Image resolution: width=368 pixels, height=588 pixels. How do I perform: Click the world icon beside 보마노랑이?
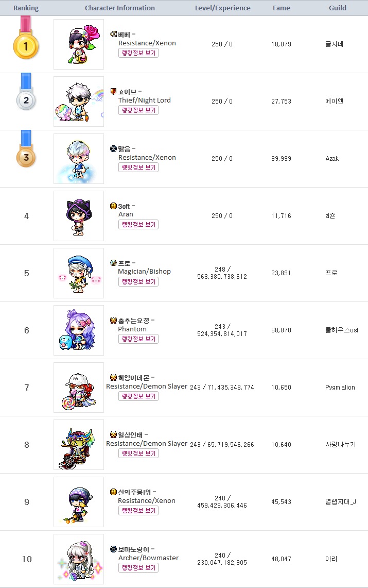point(114,549)
